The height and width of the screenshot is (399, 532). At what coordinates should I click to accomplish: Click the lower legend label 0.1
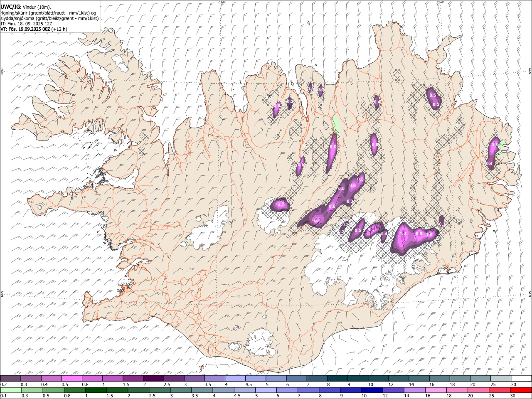(3, 396)
